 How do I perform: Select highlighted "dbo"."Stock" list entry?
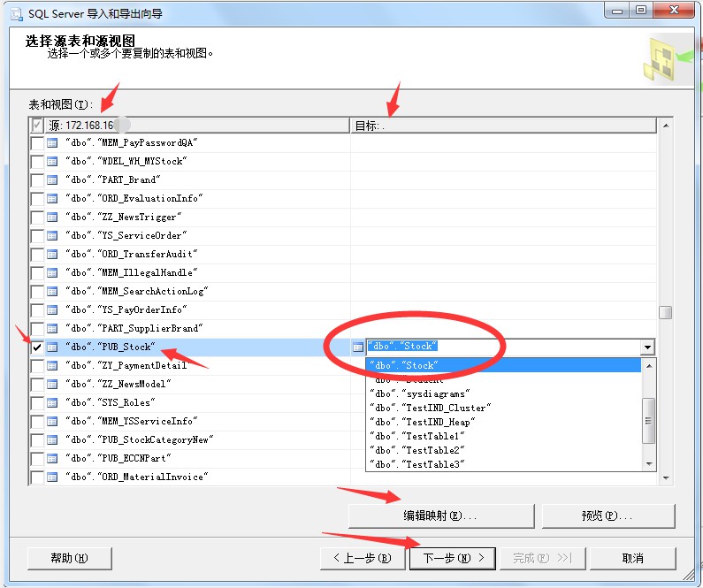coord(402,365)
